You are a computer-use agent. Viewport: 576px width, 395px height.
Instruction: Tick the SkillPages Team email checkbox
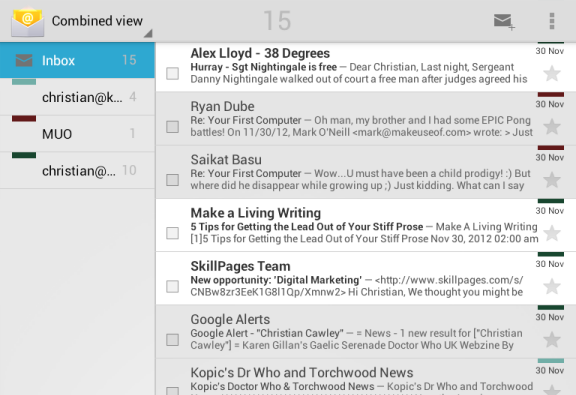(172, 287)
